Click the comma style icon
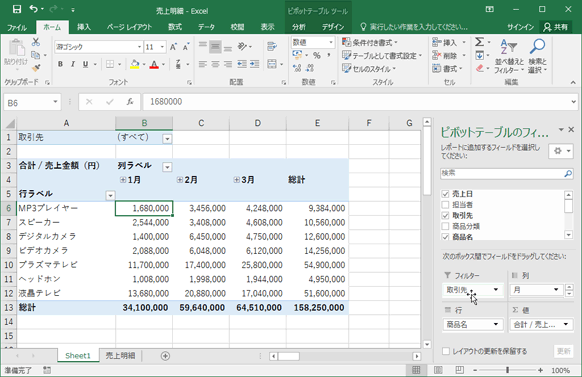This screenshot has width=582, height=377. point(328,55)
